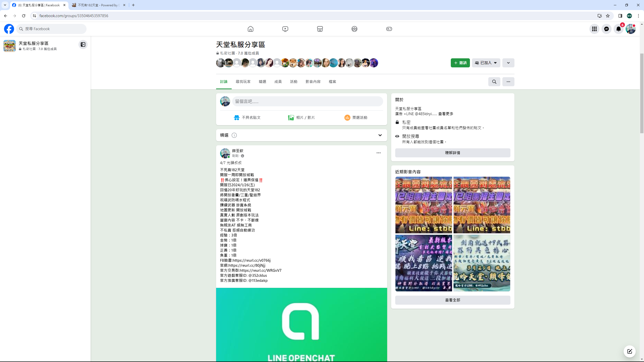
Task: Close the 不死鳥182天堂 browser tab
Action: [124, 5]
